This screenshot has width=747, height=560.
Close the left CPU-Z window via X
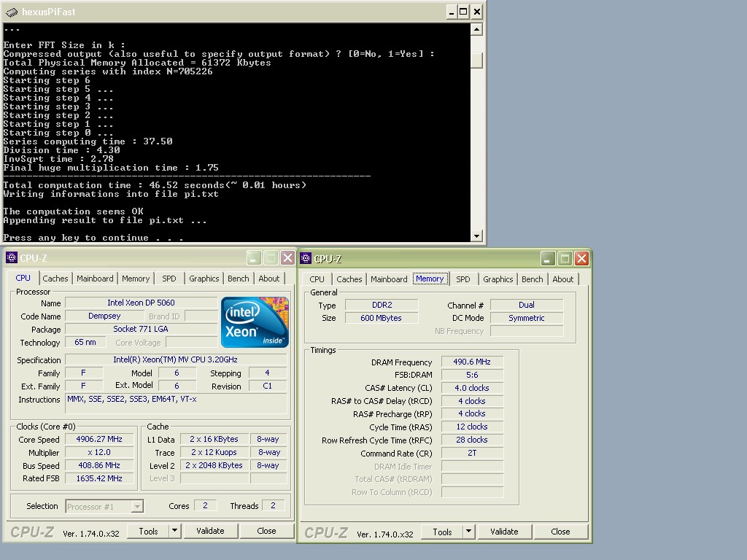click(287, 258)
